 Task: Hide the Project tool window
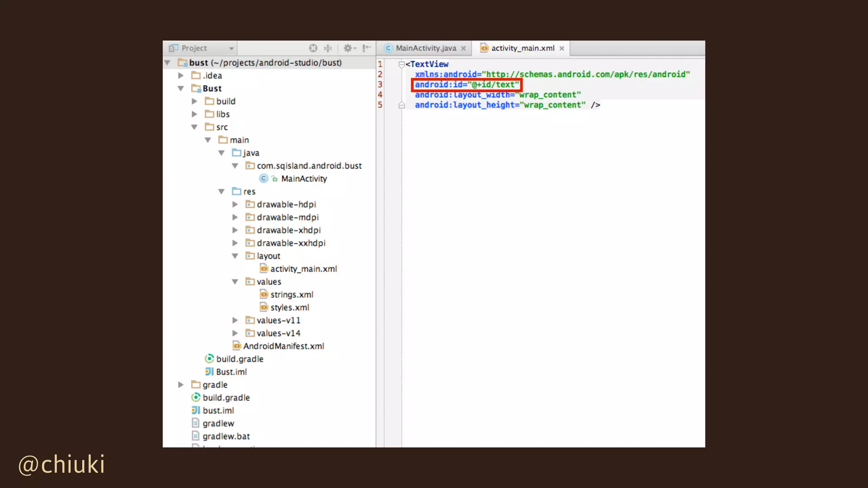point(367,48)
